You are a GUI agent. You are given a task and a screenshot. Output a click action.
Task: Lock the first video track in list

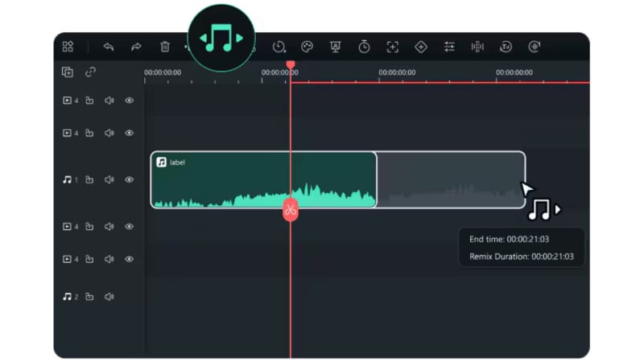tap(89, 101)
